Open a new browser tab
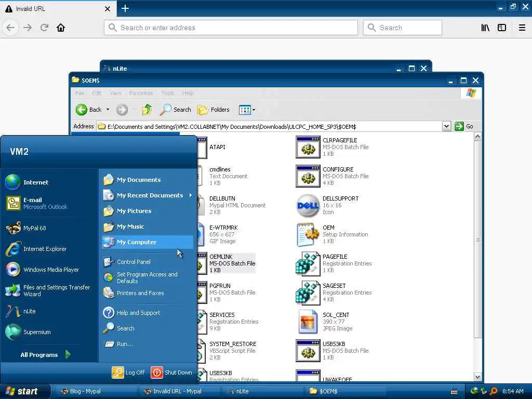This screenshot has width=532, height=399. tap(125, 8)
